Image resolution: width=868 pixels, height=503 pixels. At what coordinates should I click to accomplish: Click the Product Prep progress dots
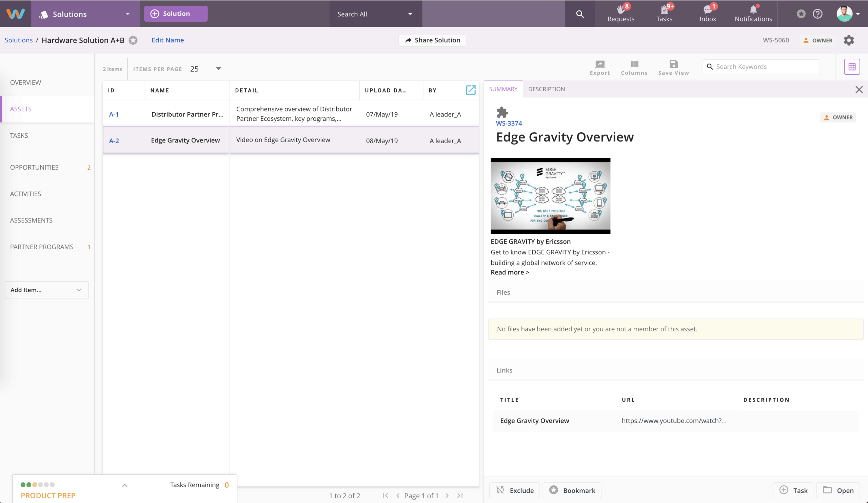37,484
